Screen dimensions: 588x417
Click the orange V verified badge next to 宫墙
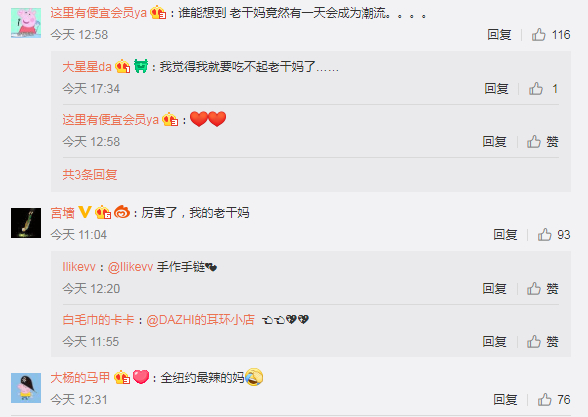[85, 212]
